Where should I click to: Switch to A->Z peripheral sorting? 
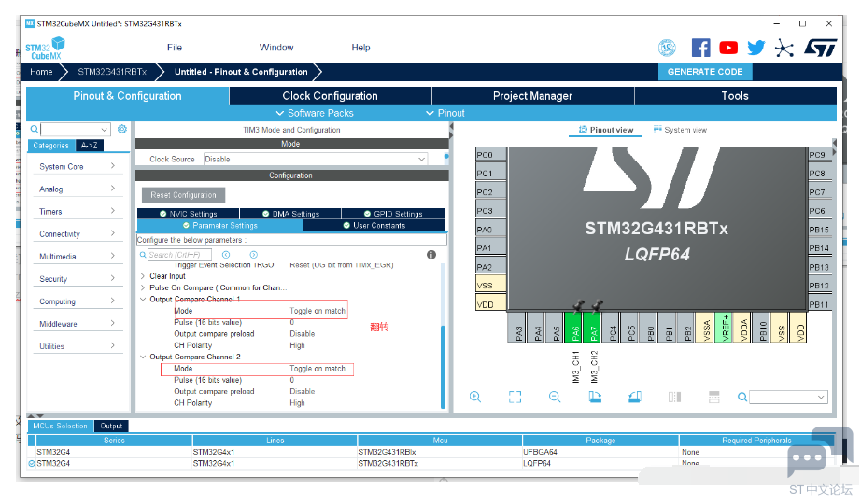point(90,146)
